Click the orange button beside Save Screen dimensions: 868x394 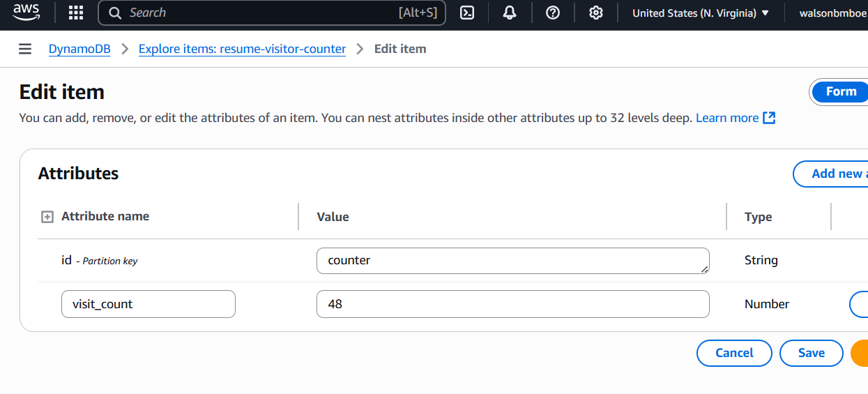[x=860, y=353]
